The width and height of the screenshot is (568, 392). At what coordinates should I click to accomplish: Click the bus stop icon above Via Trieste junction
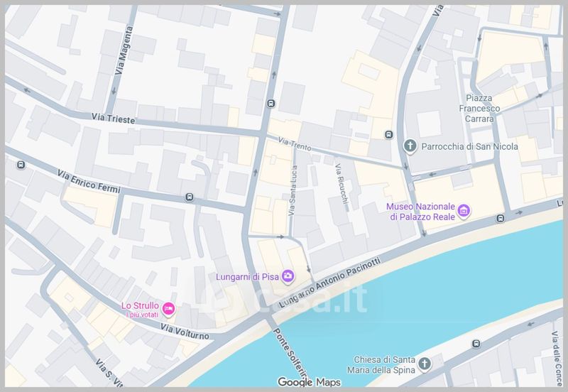click(x=270, y=103)
